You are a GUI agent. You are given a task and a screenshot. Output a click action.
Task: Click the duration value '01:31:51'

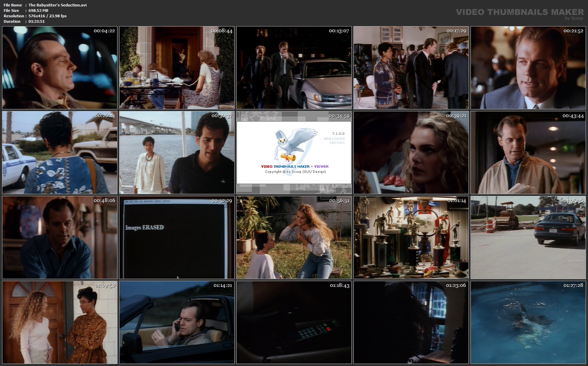pos(37,21)
